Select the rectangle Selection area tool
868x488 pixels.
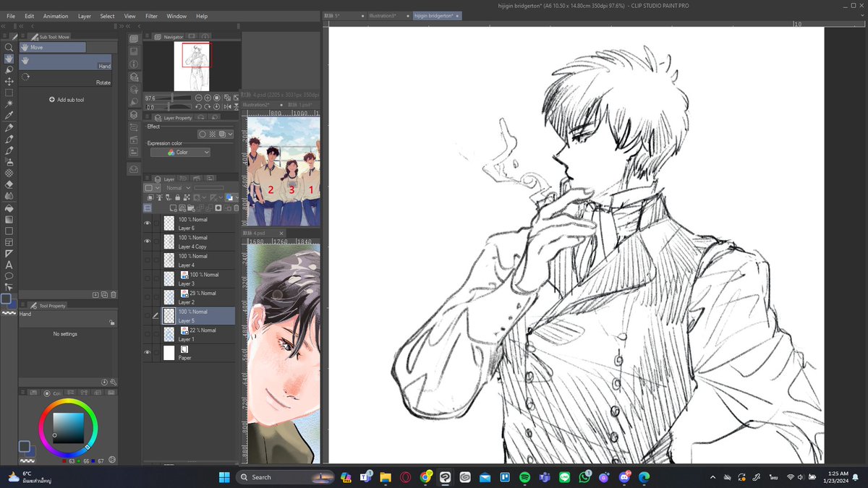[x=9, y=93]
